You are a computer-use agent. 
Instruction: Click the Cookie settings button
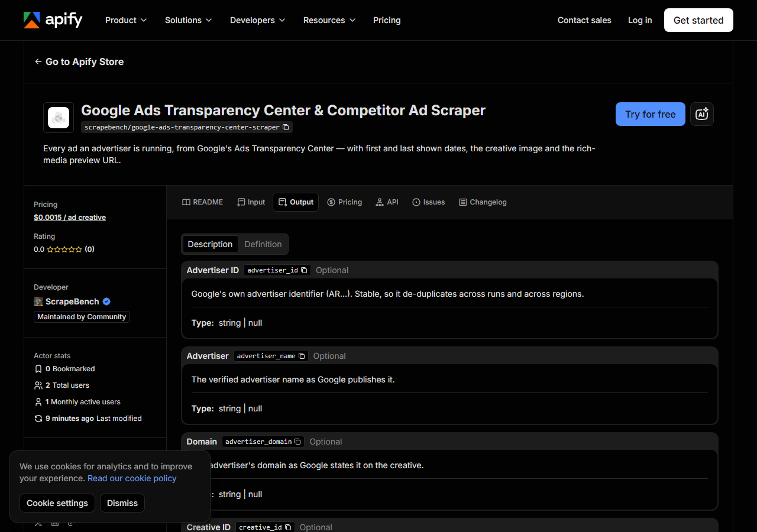[x=57, y=503]
